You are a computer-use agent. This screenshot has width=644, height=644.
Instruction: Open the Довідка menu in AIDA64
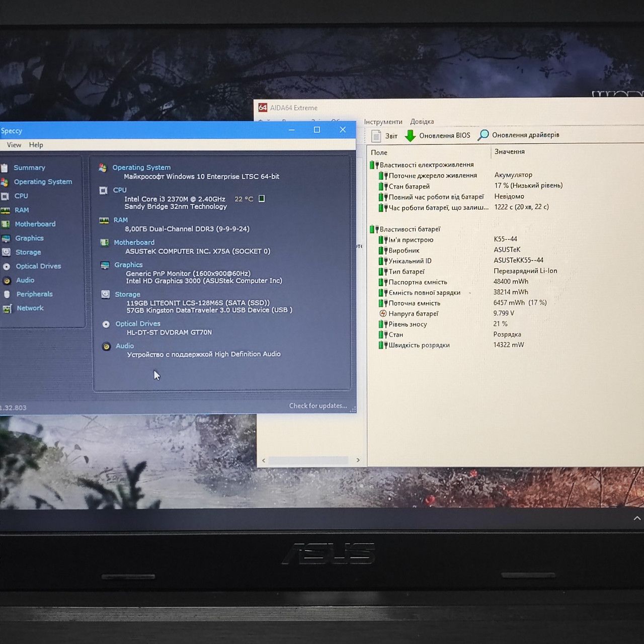(422, 121)
